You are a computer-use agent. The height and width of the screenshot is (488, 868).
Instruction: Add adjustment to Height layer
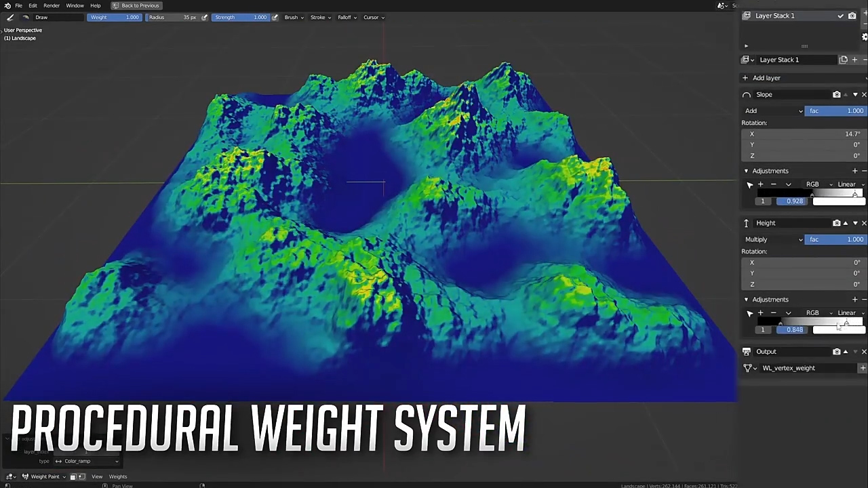[854, 300]
